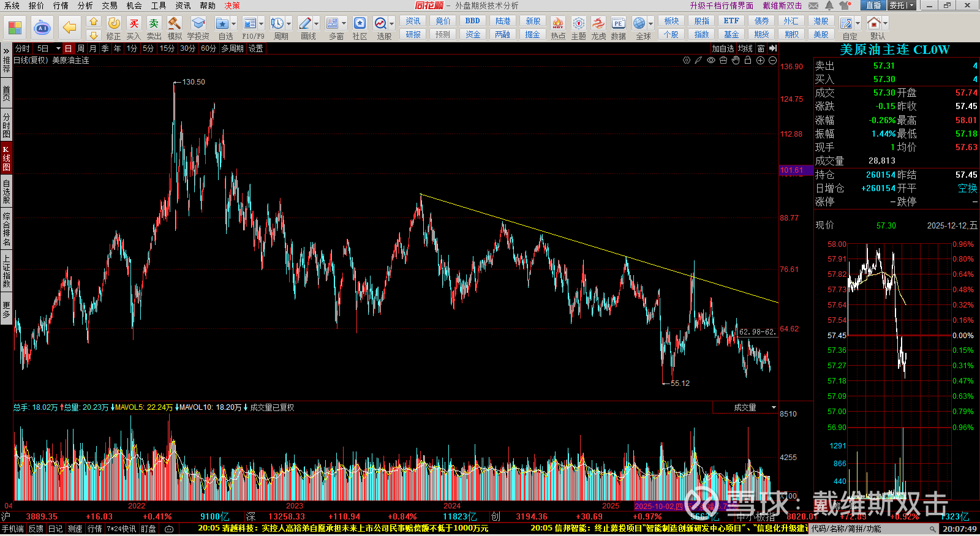
Task: Click the 数据 PE icon
Action: pyautogui.click(x=618, y=28)
